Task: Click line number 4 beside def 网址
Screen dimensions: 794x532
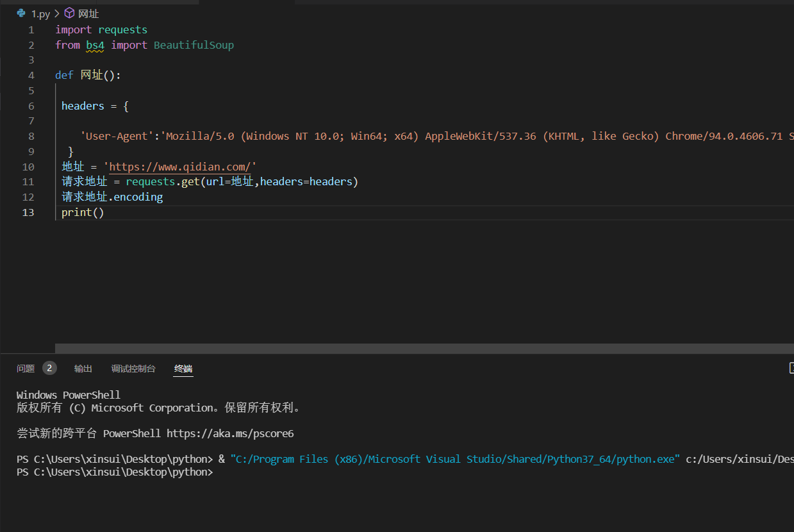Action: click(31, 75)
